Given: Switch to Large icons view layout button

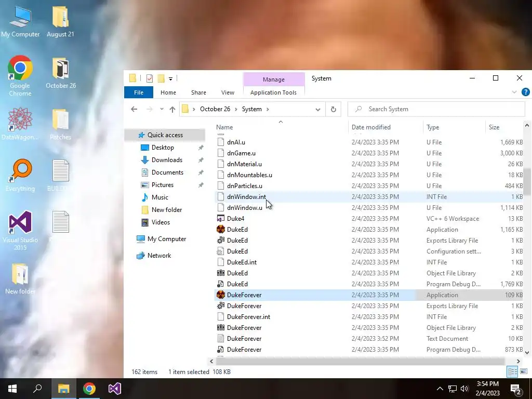Looking at the screenshot, I should (x=524, y=371).
